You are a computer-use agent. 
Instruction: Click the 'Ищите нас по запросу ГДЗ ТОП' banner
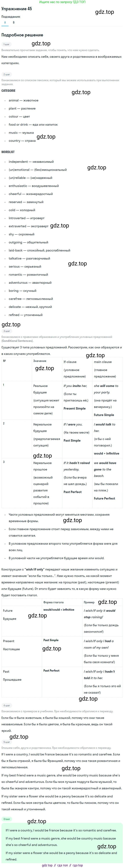coord(62,2)
